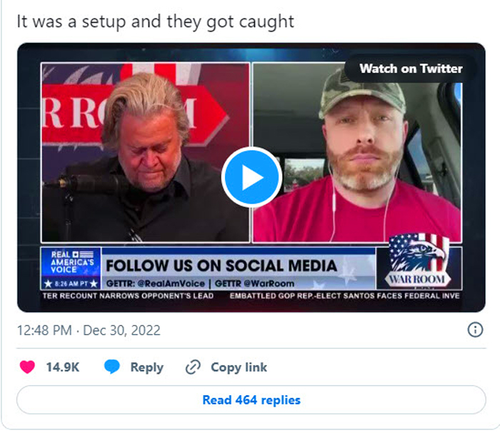Click the War Room eagle logo

click(x=417, y=260)
